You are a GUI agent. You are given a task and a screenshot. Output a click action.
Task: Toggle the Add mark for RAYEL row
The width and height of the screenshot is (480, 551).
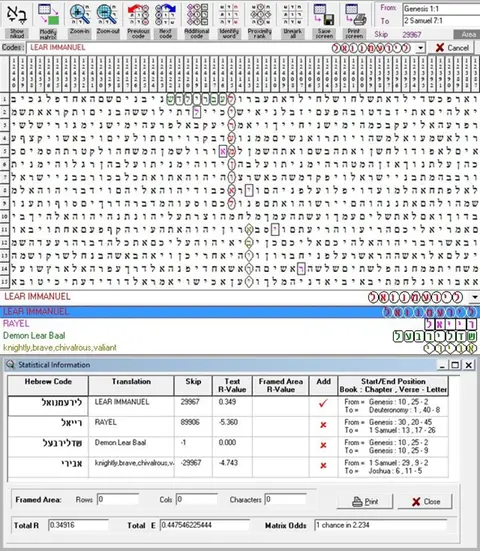pos(323,425)
